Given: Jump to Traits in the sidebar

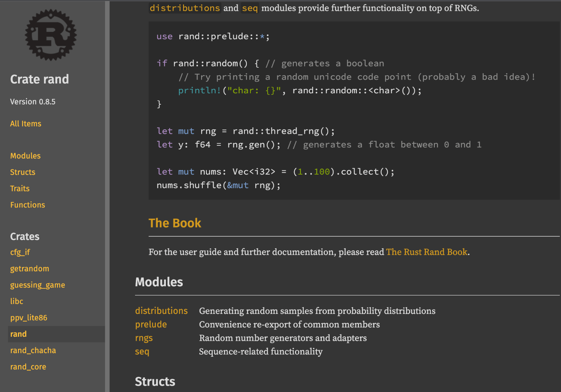Looking at the screenshot, I should (x=20, y=189).
